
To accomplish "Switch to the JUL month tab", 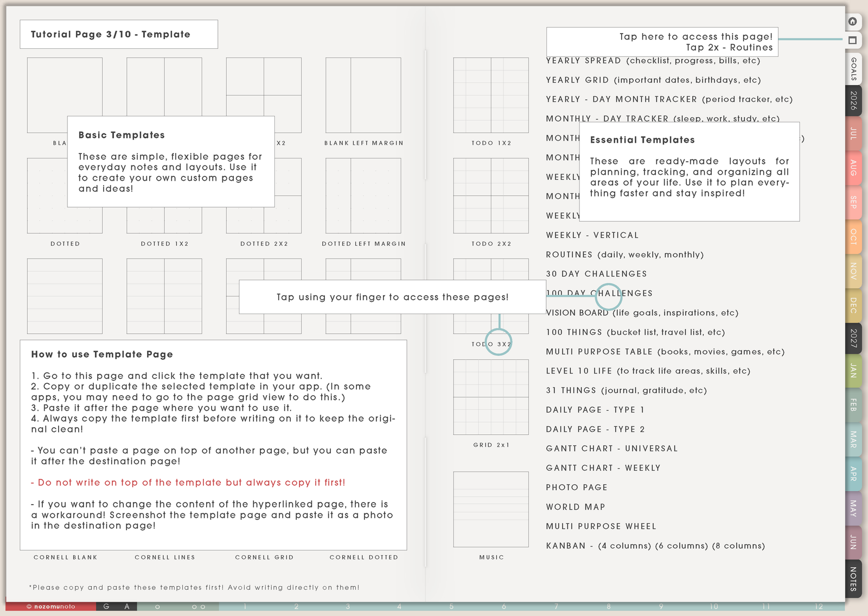I will point(853,134).
